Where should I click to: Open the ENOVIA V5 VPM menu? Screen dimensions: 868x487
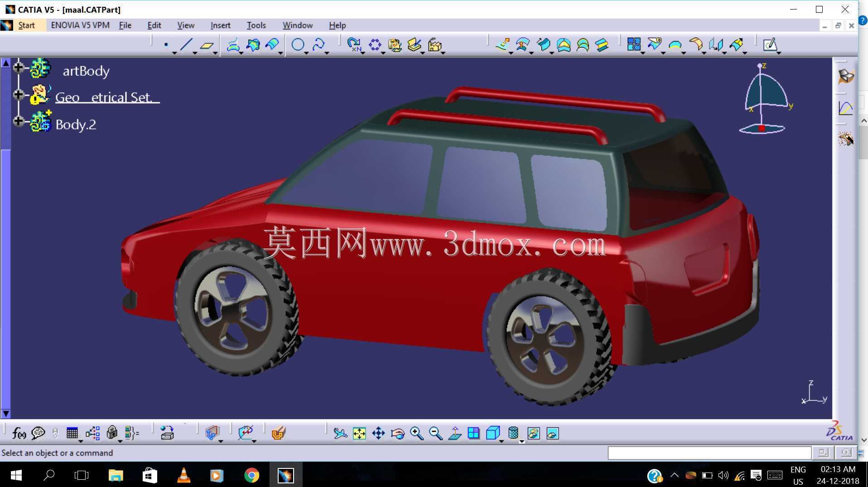point(80,25)
